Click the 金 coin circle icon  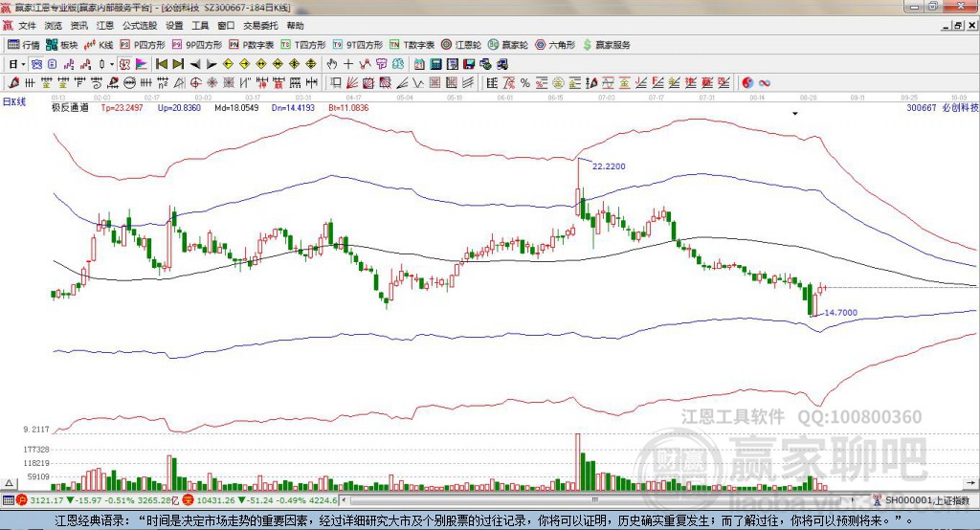(x=558, y=83)
